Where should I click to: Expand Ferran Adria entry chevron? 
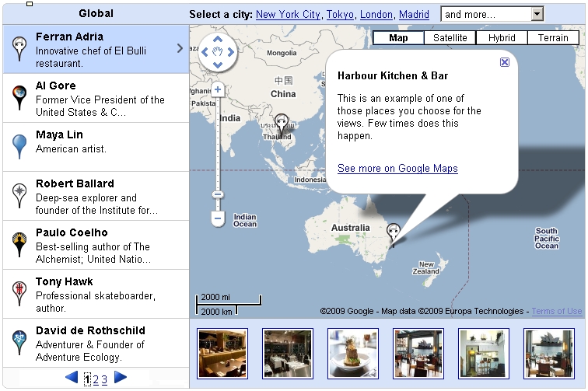tap(180, 48)
